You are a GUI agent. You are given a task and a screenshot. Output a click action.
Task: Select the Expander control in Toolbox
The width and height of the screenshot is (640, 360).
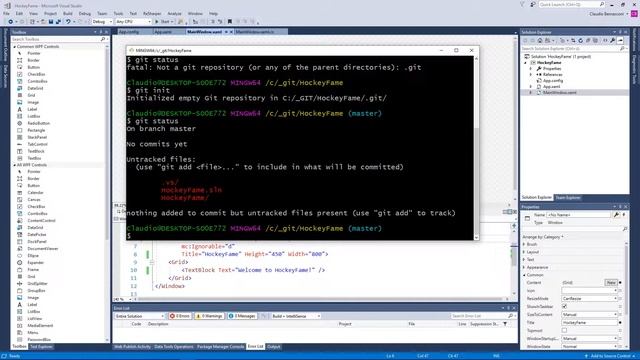click(36, 262)
